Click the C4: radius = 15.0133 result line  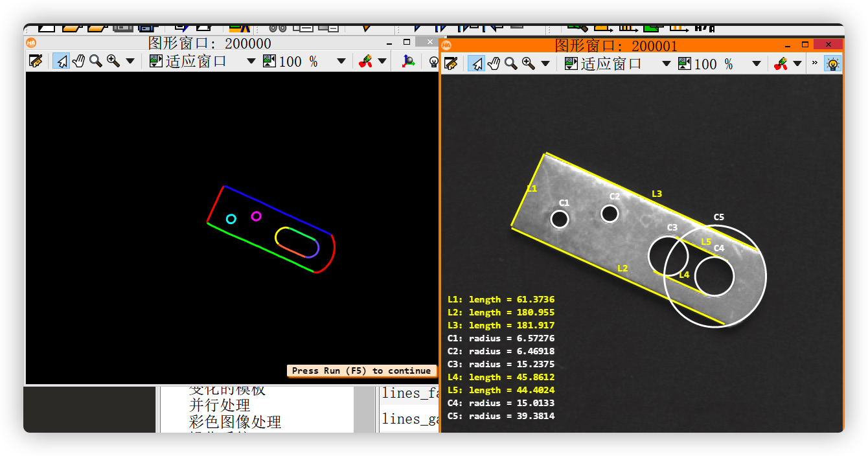click(501, 403)
